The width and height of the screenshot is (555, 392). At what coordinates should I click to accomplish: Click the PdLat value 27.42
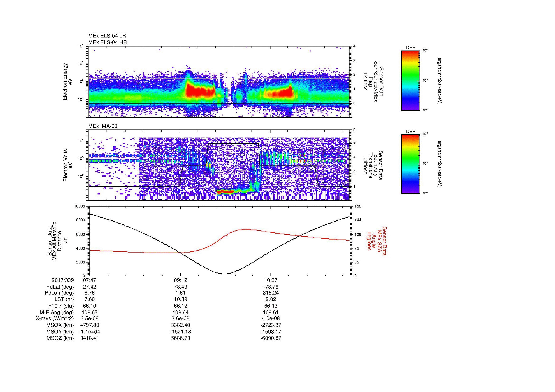click(x=89, y=287)
